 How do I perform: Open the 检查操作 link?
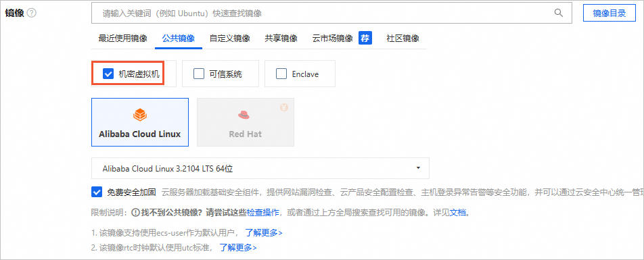[x=263, y=213]
